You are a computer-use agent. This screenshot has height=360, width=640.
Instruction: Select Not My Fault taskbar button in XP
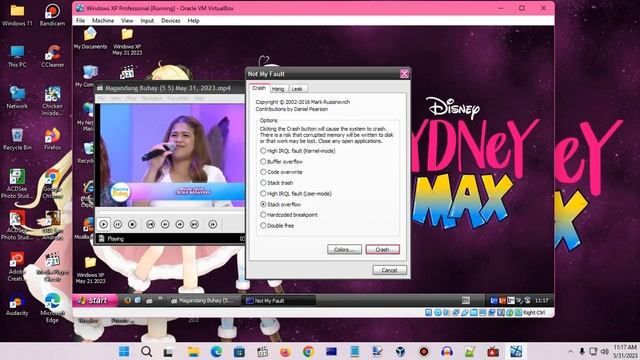(x=280, y=301)
